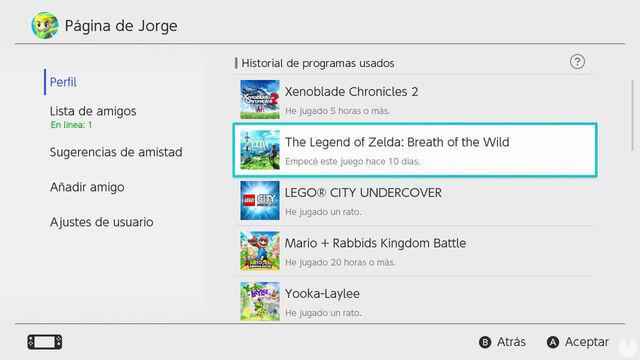Image resolution: width=640 pixels, height=360 pixels.
Task: Click the Xenoblade Chronicles 2 game thumbnail
Action: (x=260, y=100)
